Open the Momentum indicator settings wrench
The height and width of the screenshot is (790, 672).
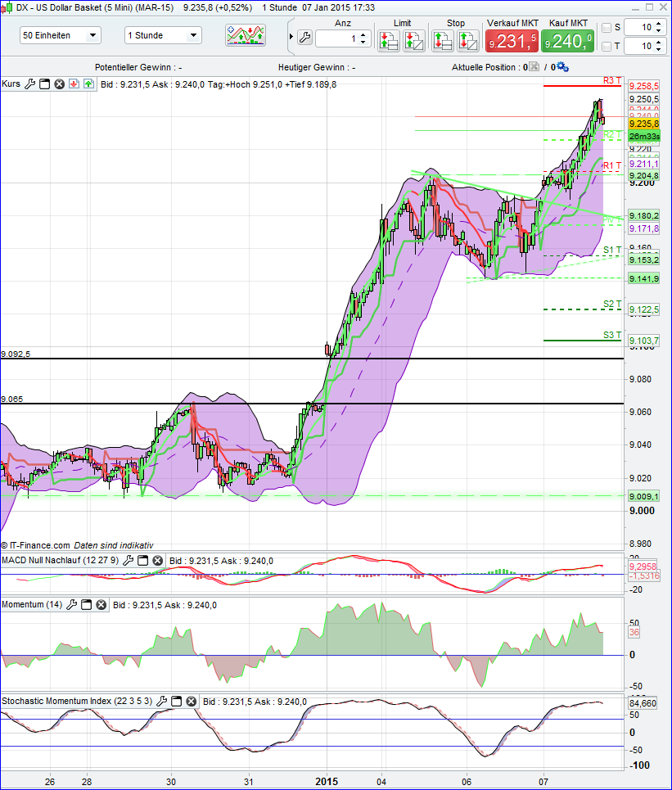tap(72, 604)
